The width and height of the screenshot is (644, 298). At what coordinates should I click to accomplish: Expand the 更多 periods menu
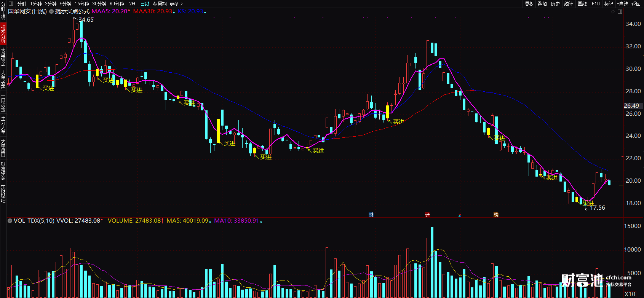176,4
